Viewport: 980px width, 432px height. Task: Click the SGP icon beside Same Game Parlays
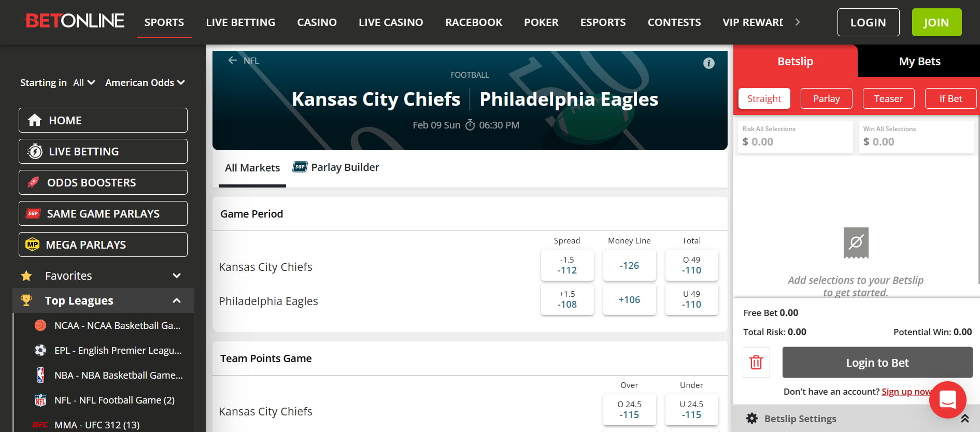pyautogui.click(x=33, y=213)
